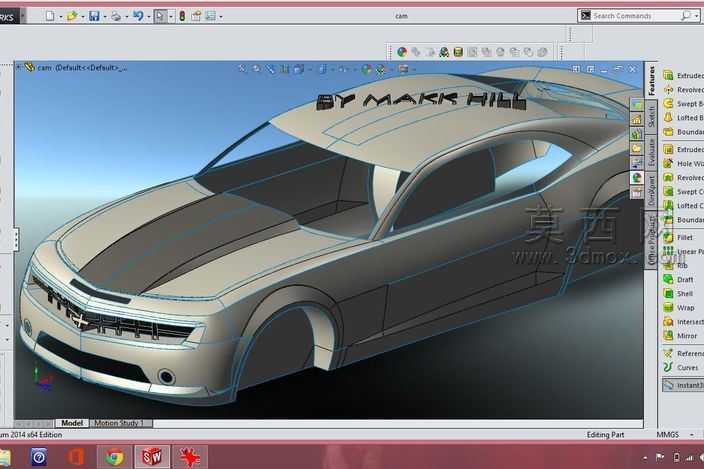Open the Curves feature button

coord(681,367)
